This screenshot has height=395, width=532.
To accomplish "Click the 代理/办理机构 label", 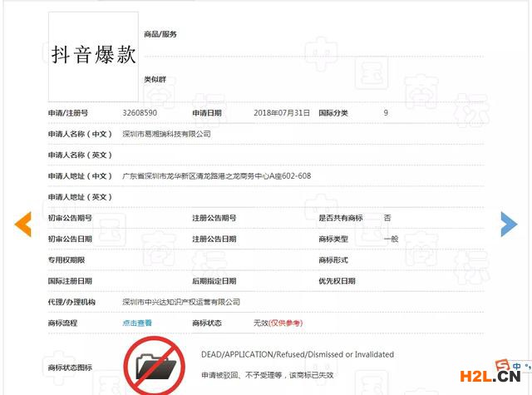I will 71,302.
